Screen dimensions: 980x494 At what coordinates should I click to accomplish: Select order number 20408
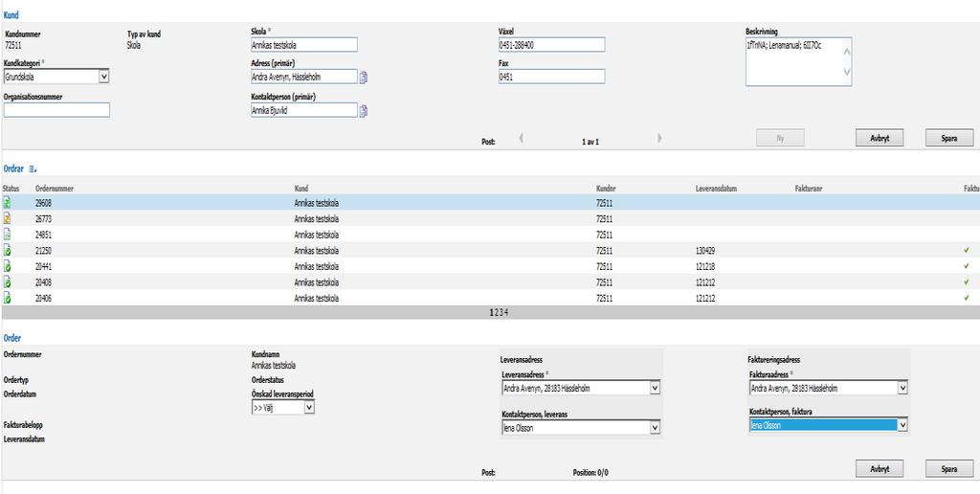coord(44,282)
